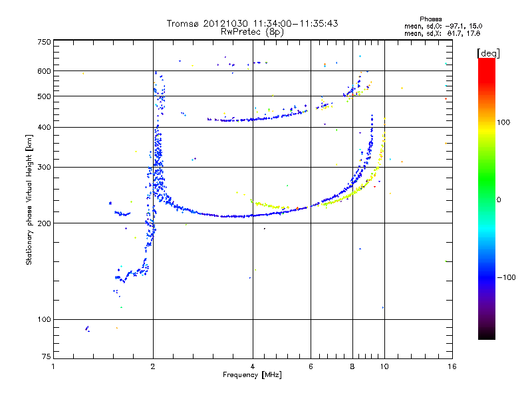Click the x-axis tick label '8'
Viewport: 532px width, 399px height.
tap(352, 366)
